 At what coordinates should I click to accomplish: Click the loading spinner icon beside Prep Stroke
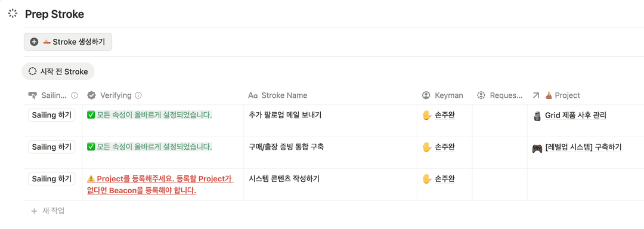point(13,14)
